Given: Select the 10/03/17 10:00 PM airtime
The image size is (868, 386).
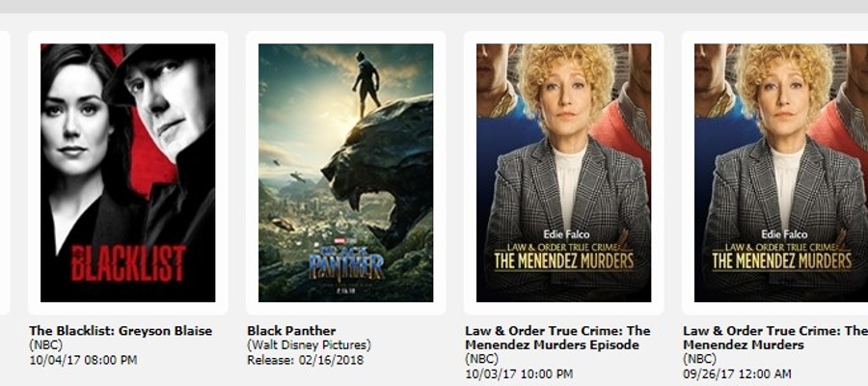Looking at the screenshot, I should tap(519, 374).
